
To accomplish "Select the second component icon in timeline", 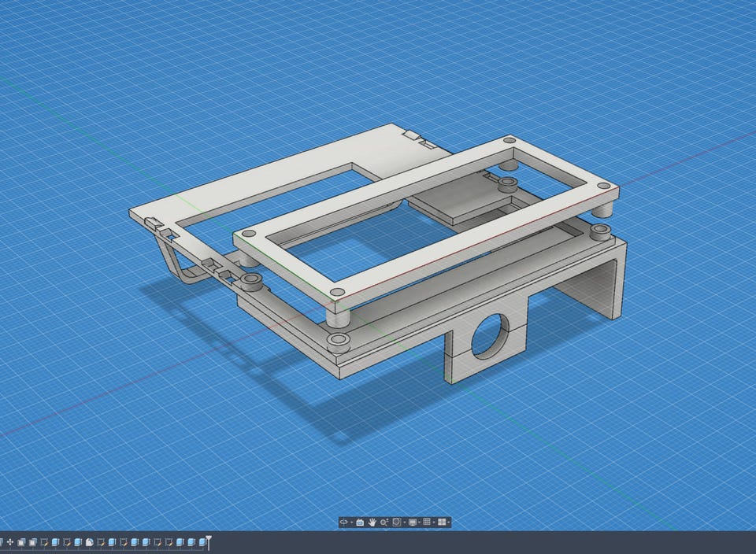I will [33, 542].
